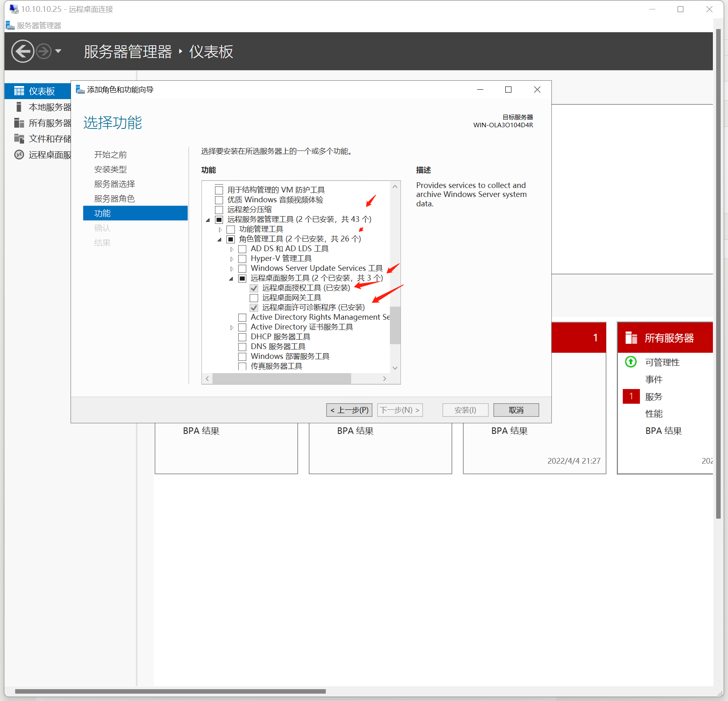Check 远程桌面网关工具 checkbox
The height and width of the screenshot is (701, 728).
coord(254,298)
